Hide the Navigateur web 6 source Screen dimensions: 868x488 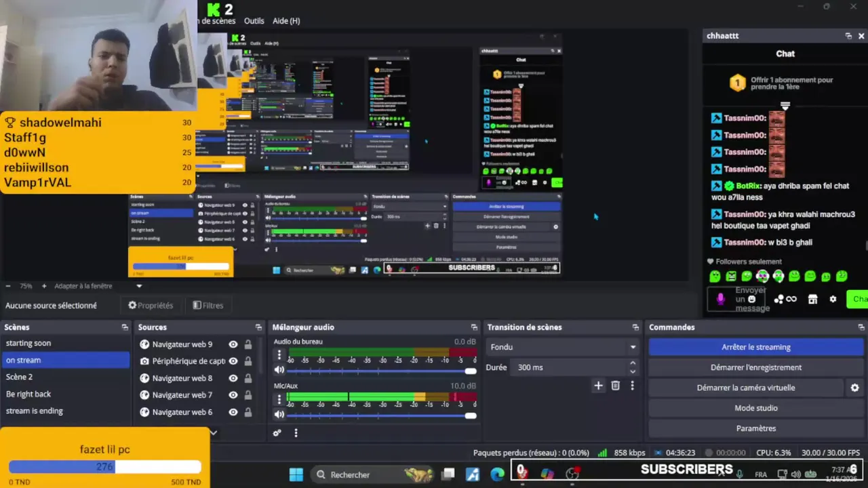point(233,412)
